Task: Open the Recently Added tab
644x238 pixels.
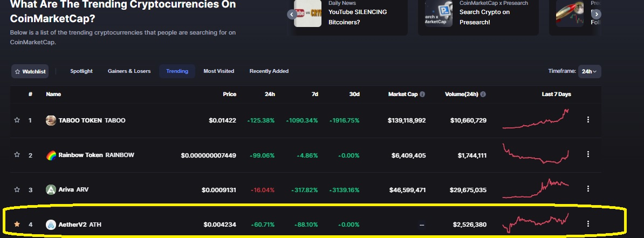Action: (269, 71)
